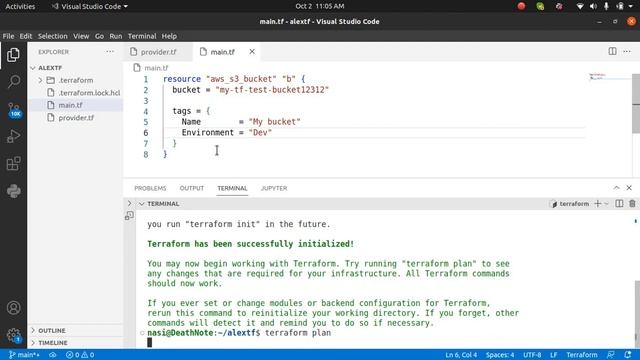Screen dimensions: 640x360
Task: Open the Visual Studio Code app menu dropdown
Action: tap(89, 6)
